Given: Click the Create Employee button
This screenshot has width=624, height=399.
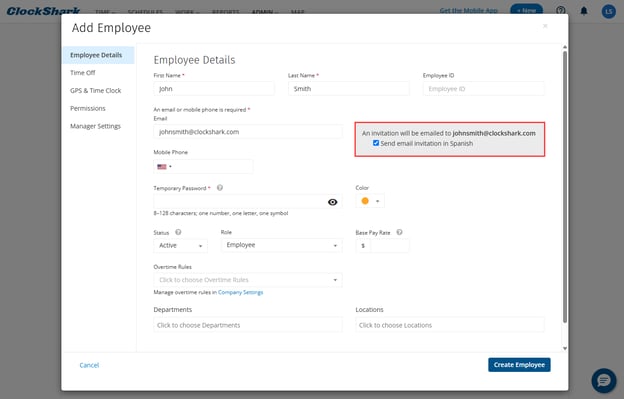Looking at the screenshot, I should pyautogui.click(x=519, y=365).
